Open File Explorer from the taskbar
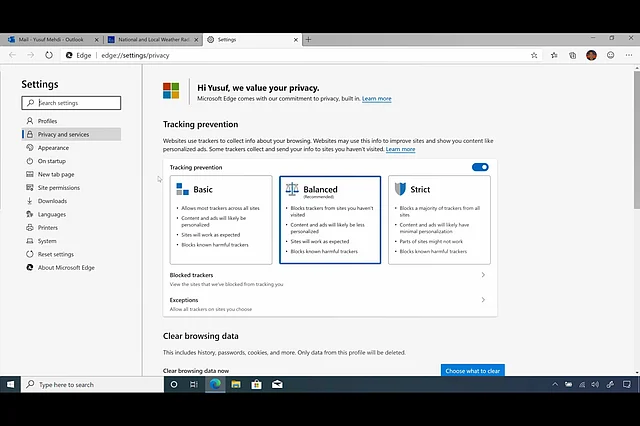The image size is (640, 426). click(236, 384)
